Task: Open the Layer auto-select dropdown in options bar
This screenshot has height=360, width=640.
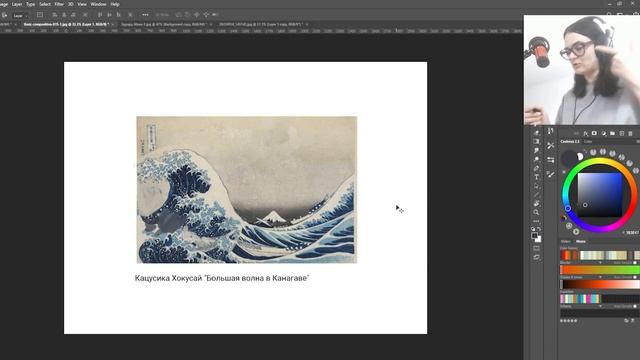Action: tap(20, 16)
